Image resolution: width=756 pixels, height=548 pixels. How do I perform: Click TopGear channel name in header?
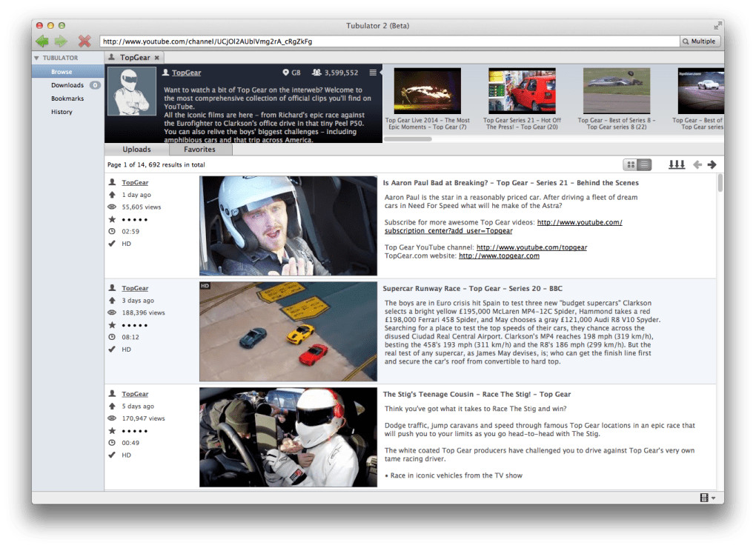(x=186, y=73)
